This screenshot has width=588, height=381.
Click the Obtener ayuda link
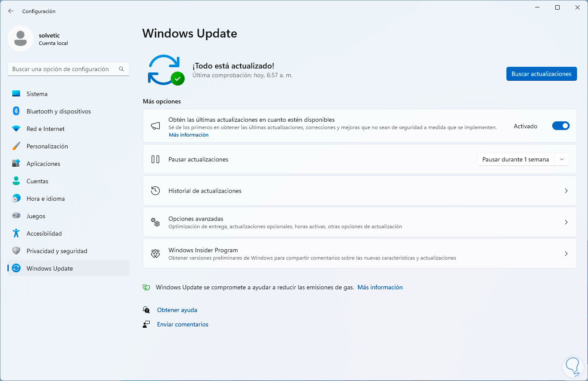pos(177,310)
